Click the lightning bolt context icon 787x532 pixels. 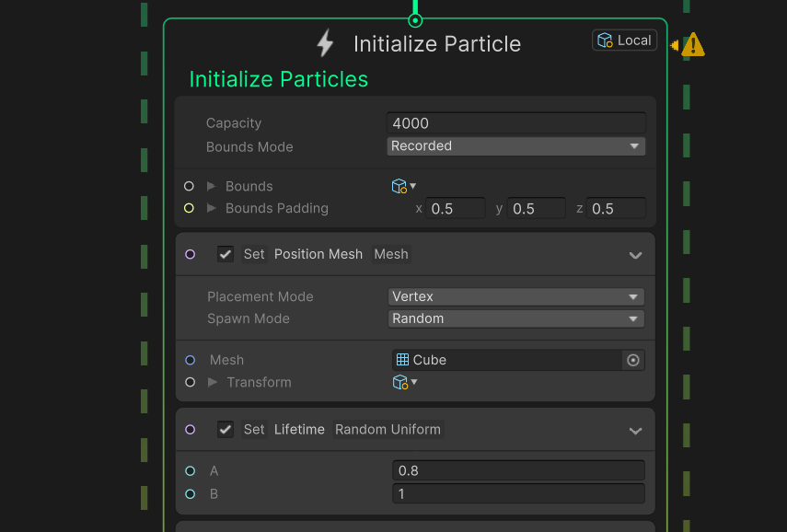coord(325,42)
